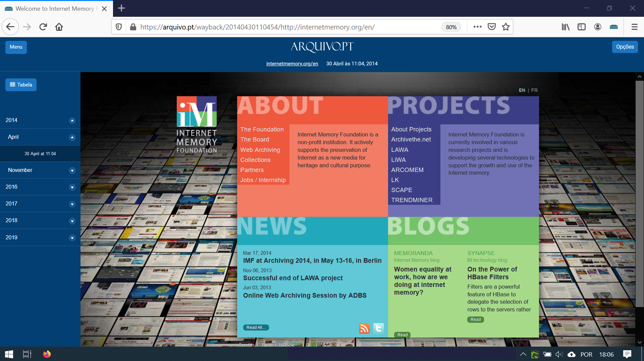644x361 pixels.
Task: Open Jobs / Internship menu item
Action: 263,180
